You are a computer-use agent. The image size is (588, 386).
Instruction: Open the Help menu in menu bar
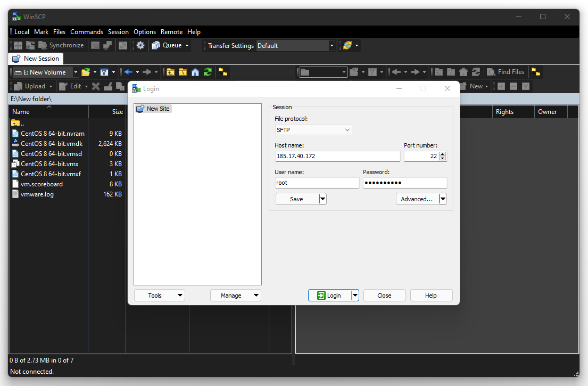(194, 32)
